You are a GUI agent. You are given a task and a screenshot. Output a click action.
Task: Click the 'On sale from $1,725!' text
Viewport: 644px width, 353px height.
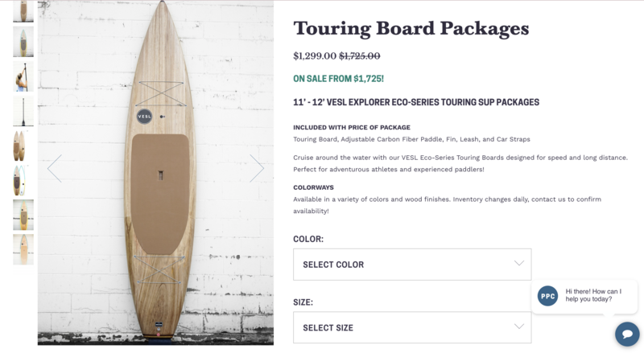coord(338,79)
